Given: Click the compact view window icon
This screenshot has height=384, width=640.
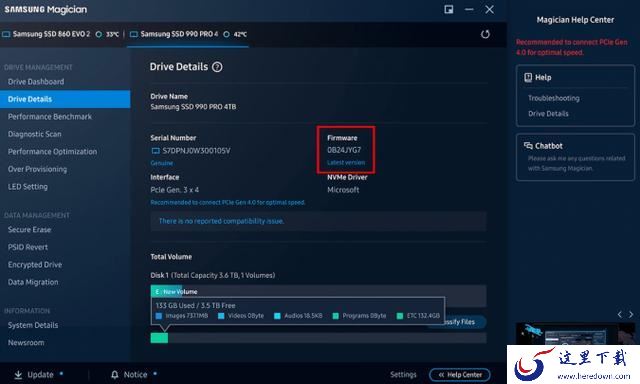Looking at the screenshot, I should point(449,9).
